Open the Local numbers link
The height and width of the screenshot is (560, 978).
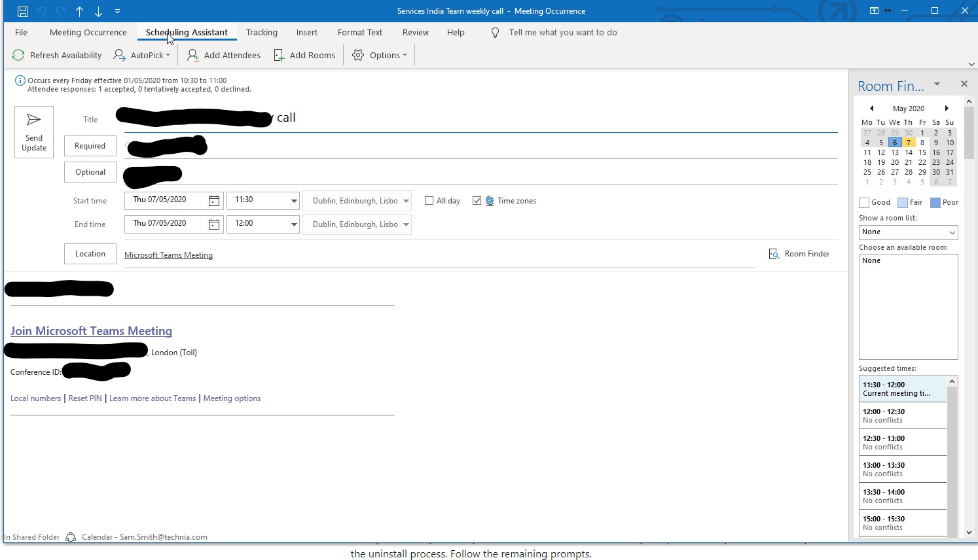35,398
